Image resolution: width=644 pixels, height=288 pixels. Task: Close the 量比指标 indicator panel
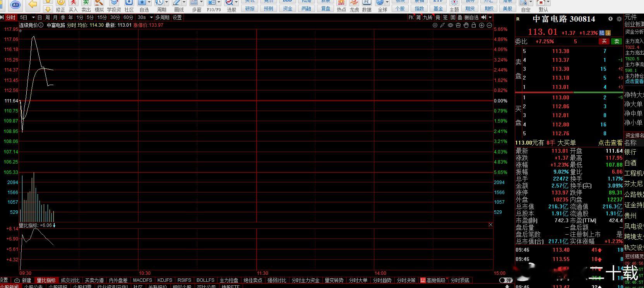(x=491, y=225)
